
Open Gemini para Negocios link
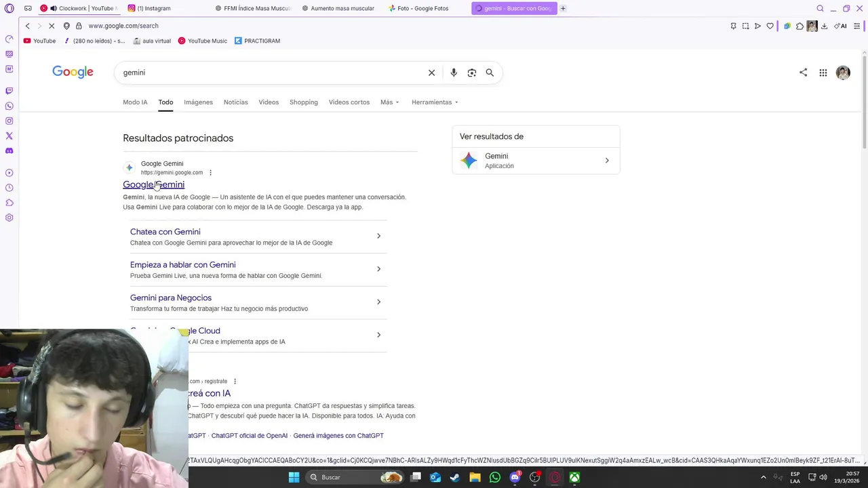[x=171, y=298]
